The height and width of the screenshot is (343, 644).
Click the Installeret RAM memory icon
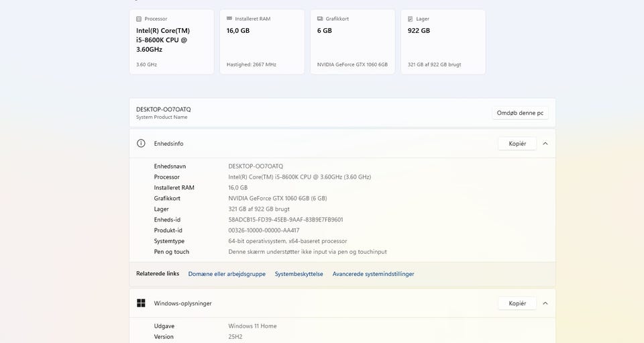click(229, 19)
